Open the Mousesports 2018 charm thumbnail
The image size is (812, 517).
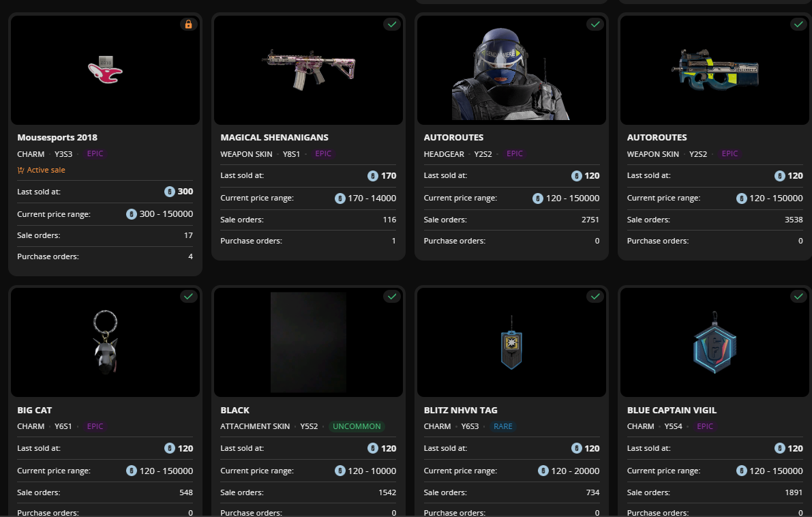pyautogui.click(x=105, y=70)
